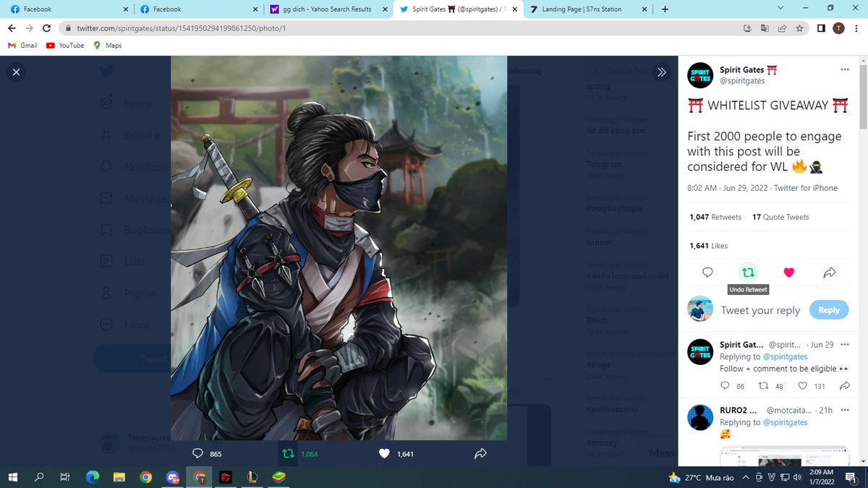Bookmark this page with star icon
The width and height of the screenshot is (868, 488).
tap(799, 28)
